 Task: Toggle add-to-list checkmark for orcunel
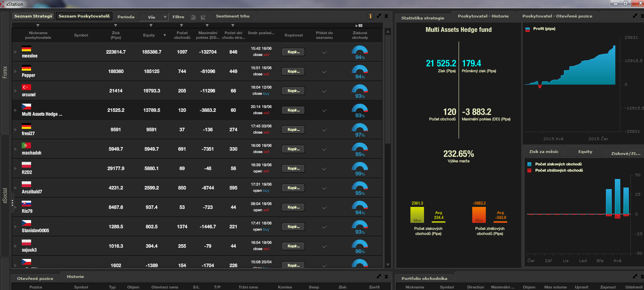coord(324,91)
